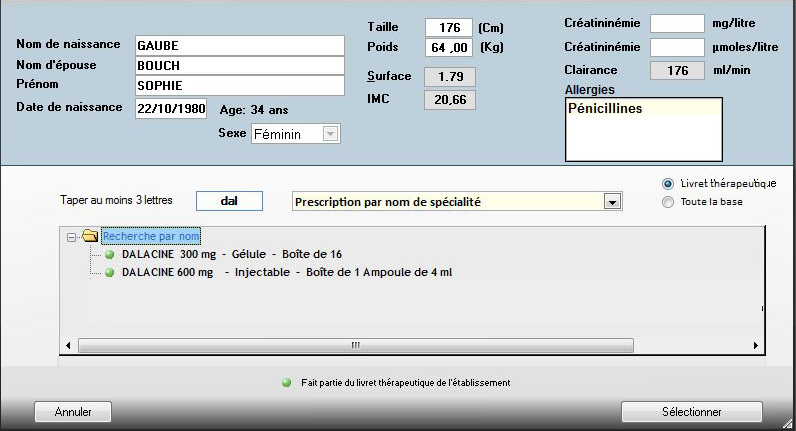Click the Surface value 1.79
The width and height of the screenshot is (796, 431).
pos(450,77)
